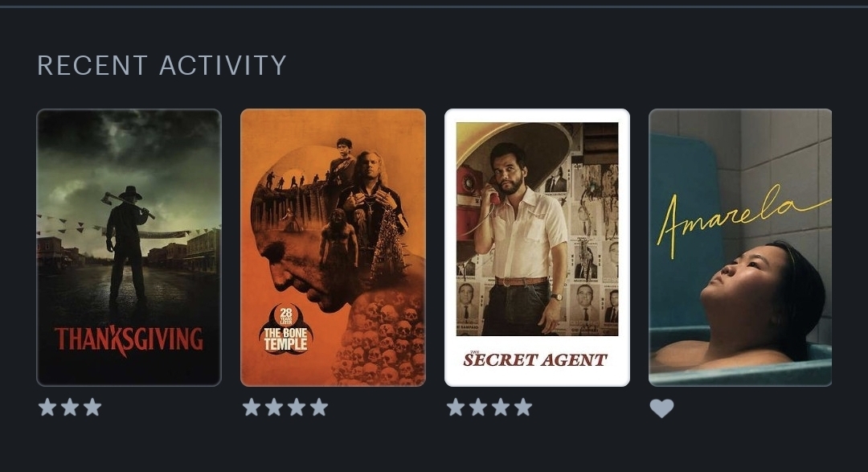868x472 pixels.
Task: Click the heart like icon under Amarela
Action: coord(661,408)
